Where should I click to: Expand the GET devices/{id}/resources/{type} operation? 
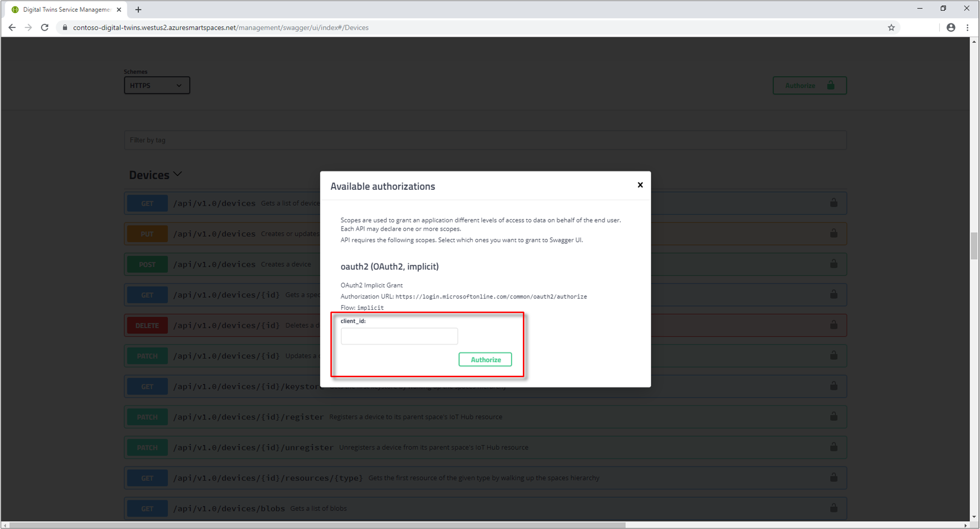click(x=485, y=478)
